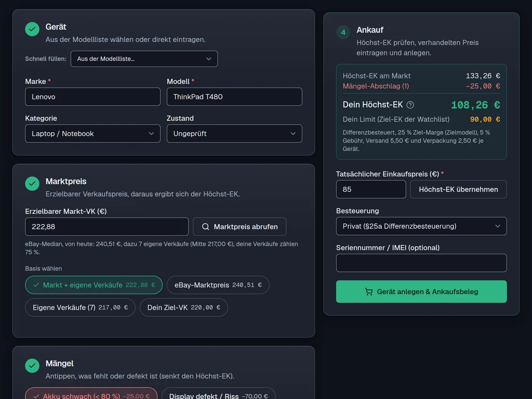Click the green checkmark icon next to Marktpreis
Image resolution: width=532 pixels, height=399 pixels.
coord(32,184)
